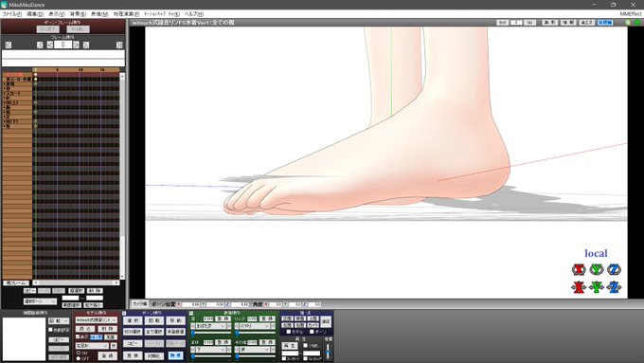Open the 物理演算(P) menu
Viewport: 644px width, 363px height.
(126, 14)
